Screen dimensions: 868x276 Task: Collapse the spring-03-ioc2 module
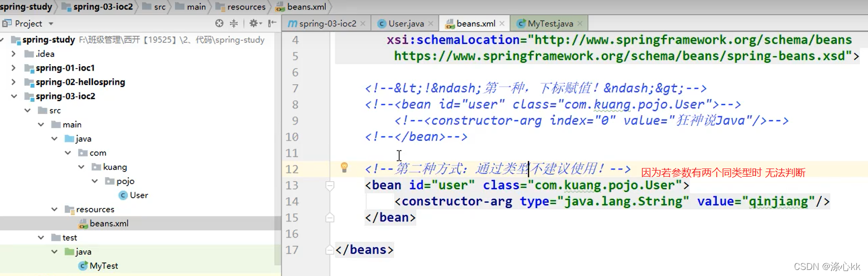click(x=14, y=96)
